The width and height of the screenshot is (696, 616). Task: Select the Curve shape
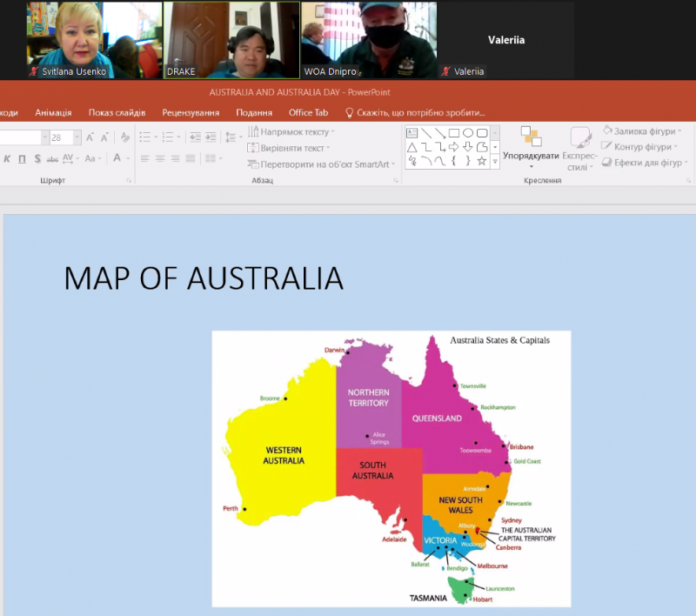tap(440, 161)
